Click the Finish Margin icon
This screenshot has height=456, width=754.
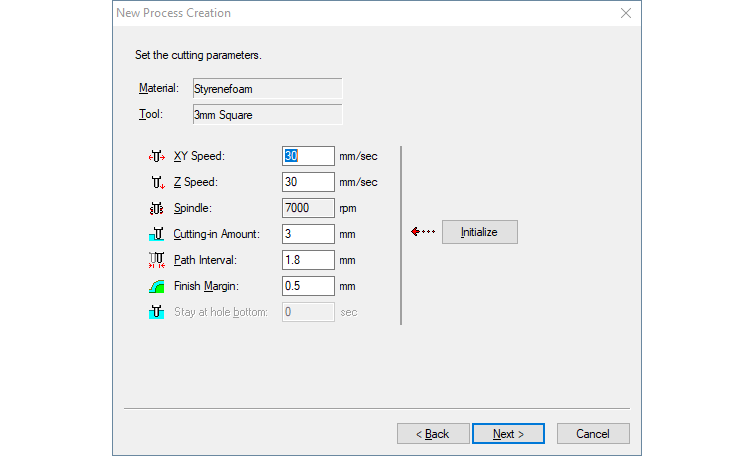156,286
